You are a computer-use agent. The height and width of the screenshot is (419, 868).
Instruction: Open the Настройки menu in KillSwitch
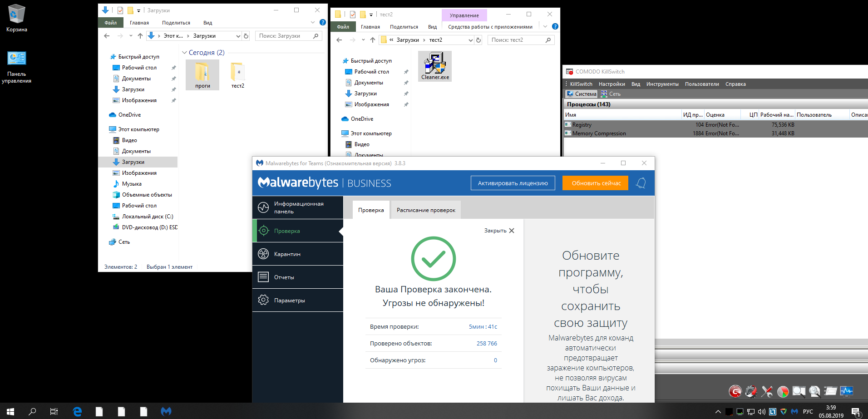click(x=612, y=84)
